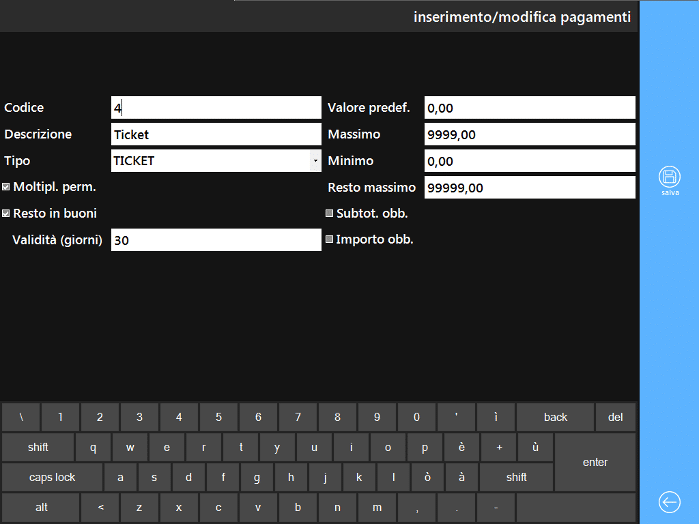Tap the w key
This screenshot has width=700, height=524.
coord(130,447)
